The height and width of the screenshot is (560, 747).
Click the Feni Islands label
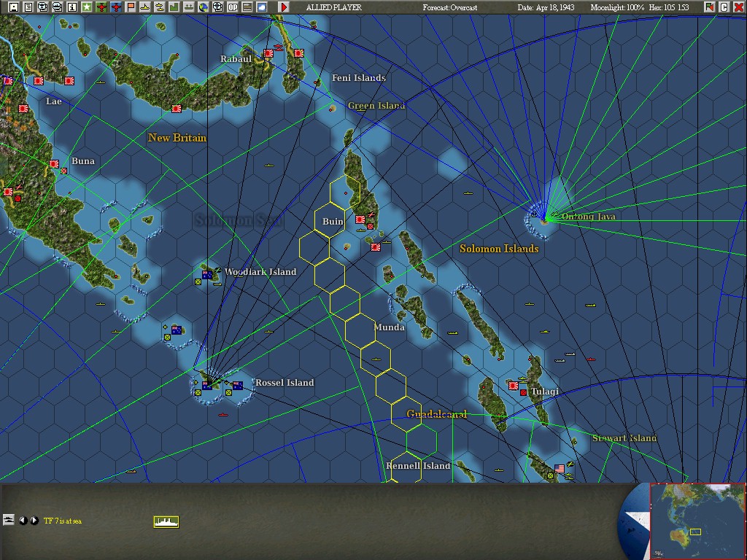point(359,77)
